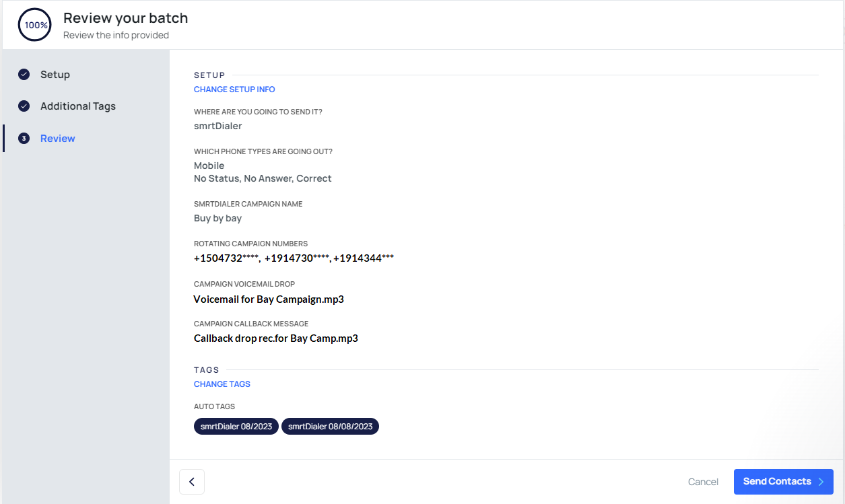Click the rotating campaign numbers list
The width and height of the screenshot is (845, 504).
point(294,258)
